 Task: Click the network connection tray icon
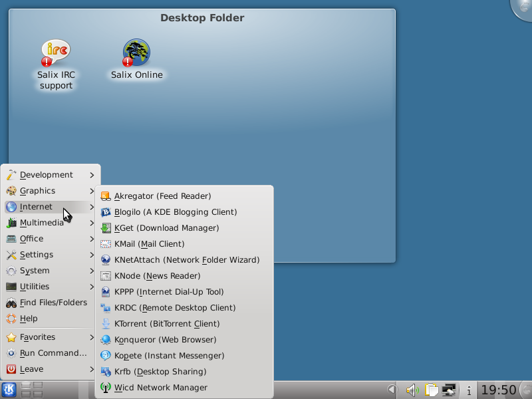pyautogui.click(x=448, y=390)
